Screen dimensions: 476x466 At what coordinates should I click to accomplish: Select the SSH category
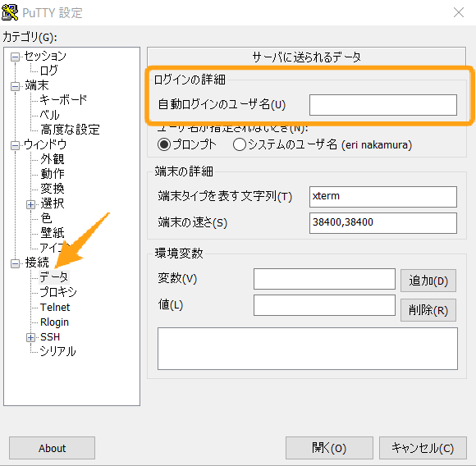[x=50, y=336]
